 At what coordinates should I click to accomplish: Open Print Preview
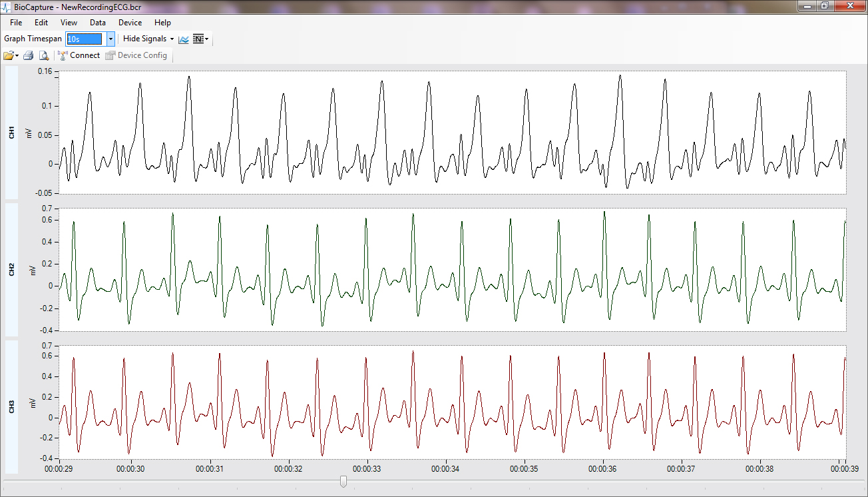44,55
